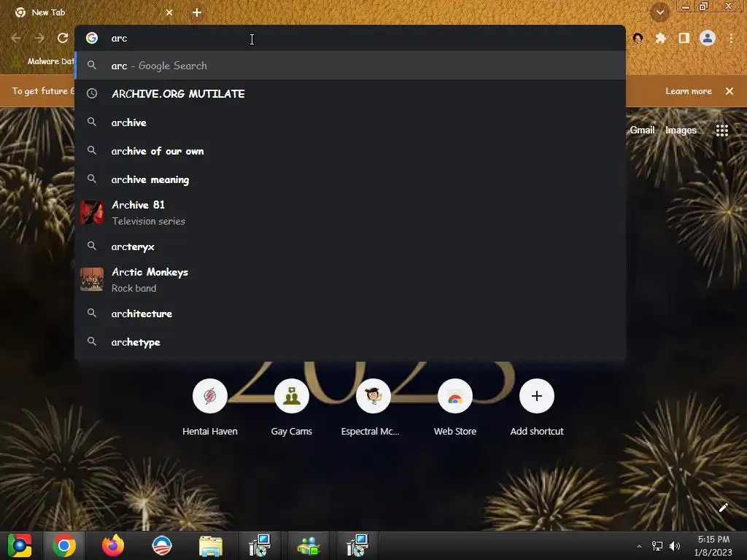Open the tab search chevron button
Screen dimensions: 747x560
click(659, 12)
